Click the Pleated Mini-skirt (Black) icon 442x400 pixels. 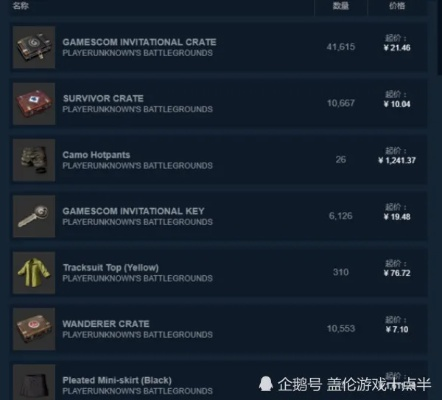(34, 382)
